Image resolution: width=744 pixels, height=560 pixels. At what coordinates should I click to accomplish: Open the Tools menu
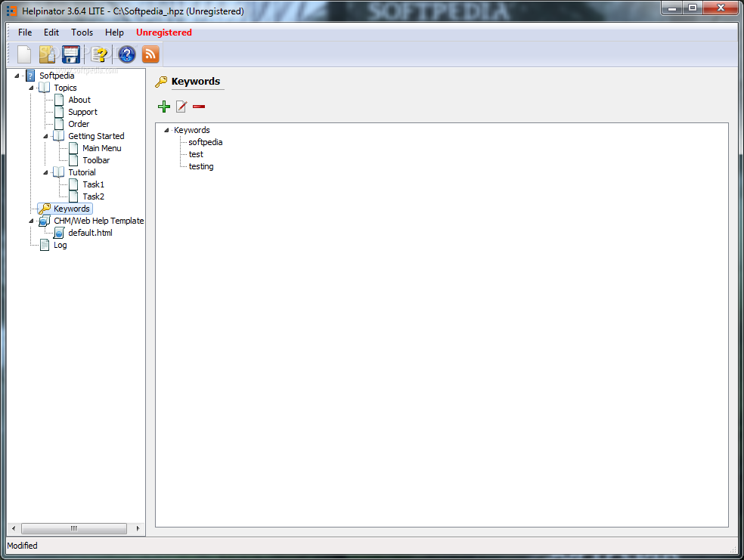pyautogui.click(x=82, y=32)
